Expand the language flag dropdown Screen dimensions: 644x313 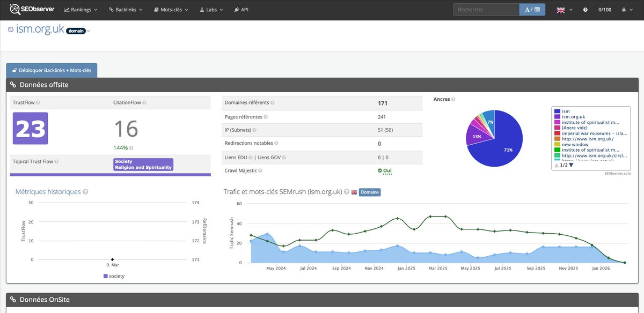563,10
